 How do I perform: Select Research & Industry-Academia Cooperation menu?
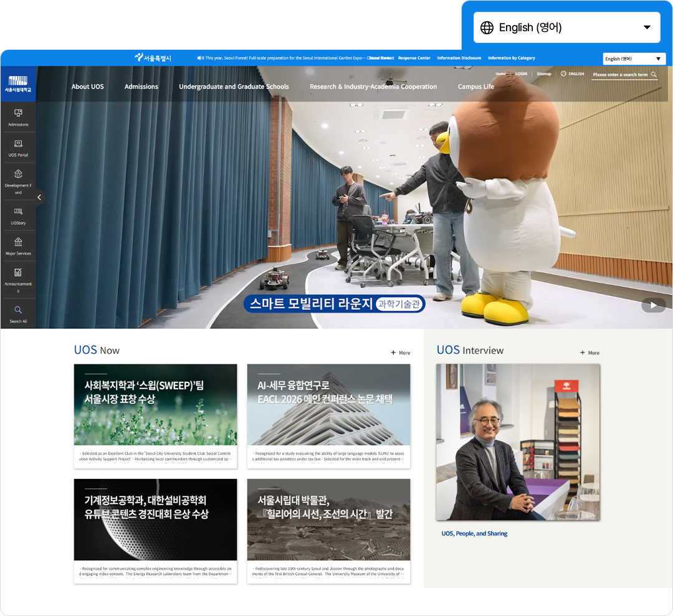373,87
